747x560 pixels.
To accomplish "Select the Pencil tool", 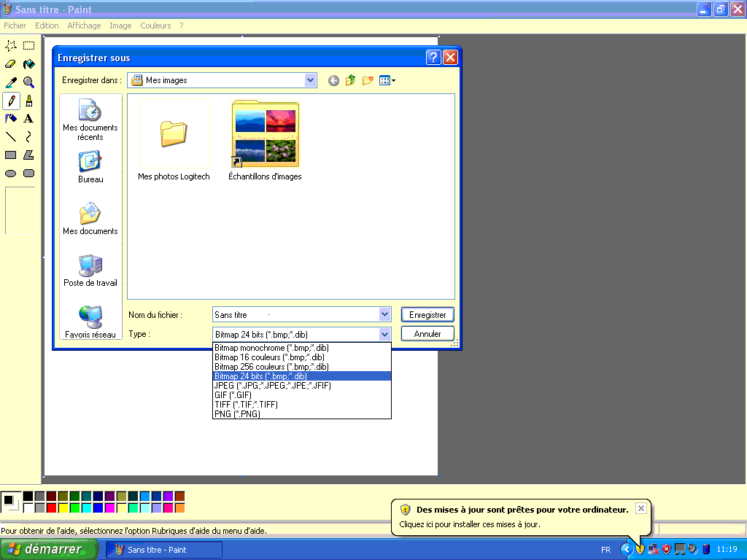I will tap(11, 101).
